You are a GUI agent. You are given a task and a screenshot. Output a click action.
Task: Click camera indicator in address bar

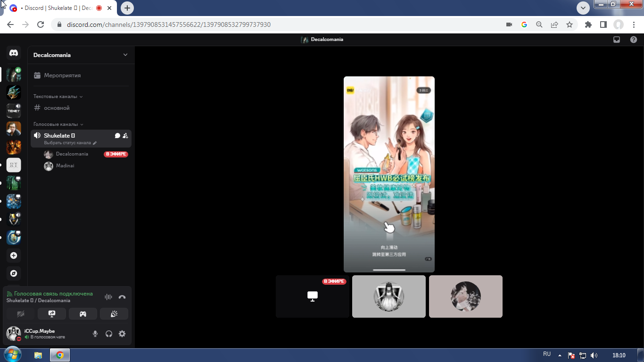(x=509, y=25)
